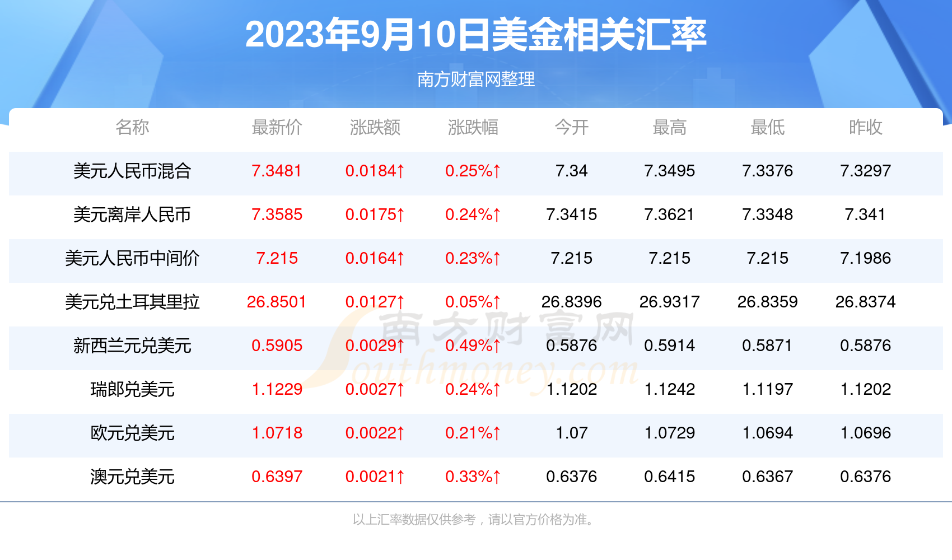This screenshot has width=952, height=560.
Task: Select the 涨跌幅 column header
Action: point(473,127)
